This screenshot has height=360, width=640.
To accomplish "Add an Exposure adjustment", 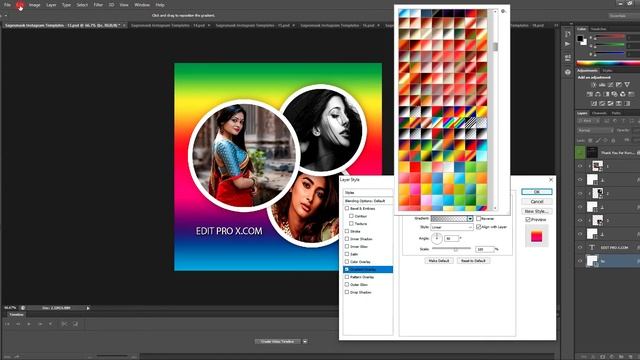I will (619, 84).
